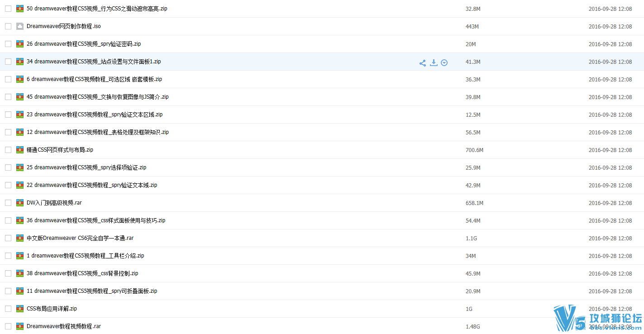Click the 20.9M file size value

473,291
